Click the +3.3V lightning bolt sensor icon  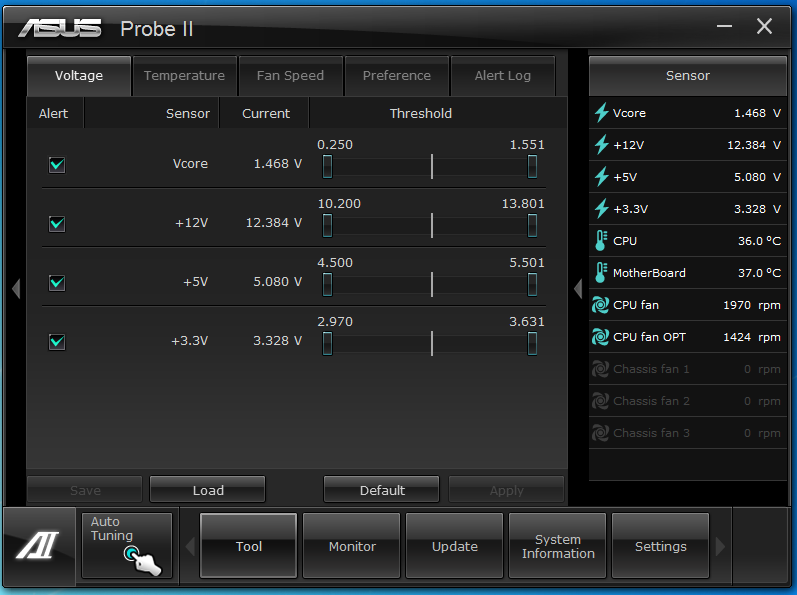[x=601, y=209]
